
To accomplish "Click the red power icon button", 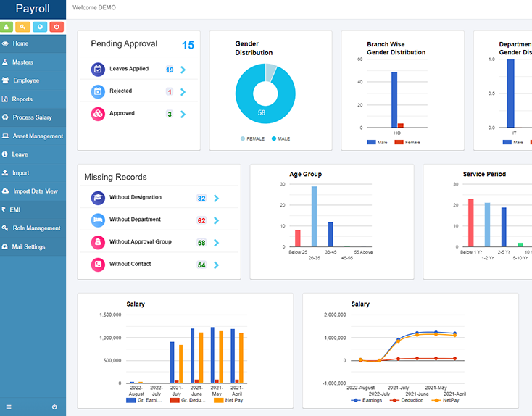I will click(57, 27).
